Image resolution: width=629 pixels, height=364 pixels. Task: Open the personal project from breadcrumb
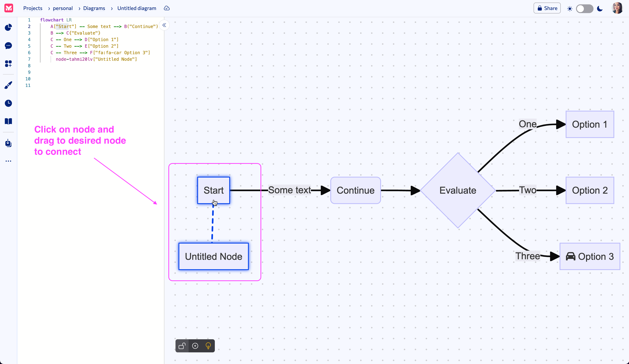point(63,8)
